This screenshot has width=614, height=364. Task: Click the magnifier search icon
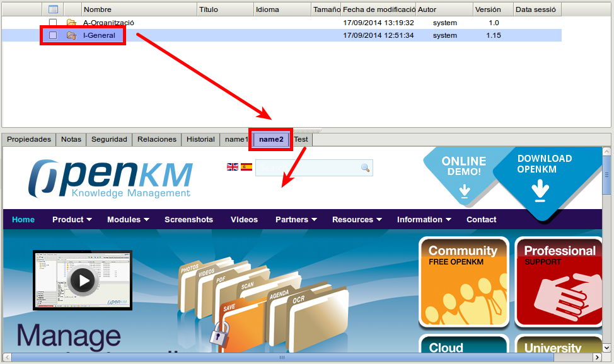pos(365,168)
